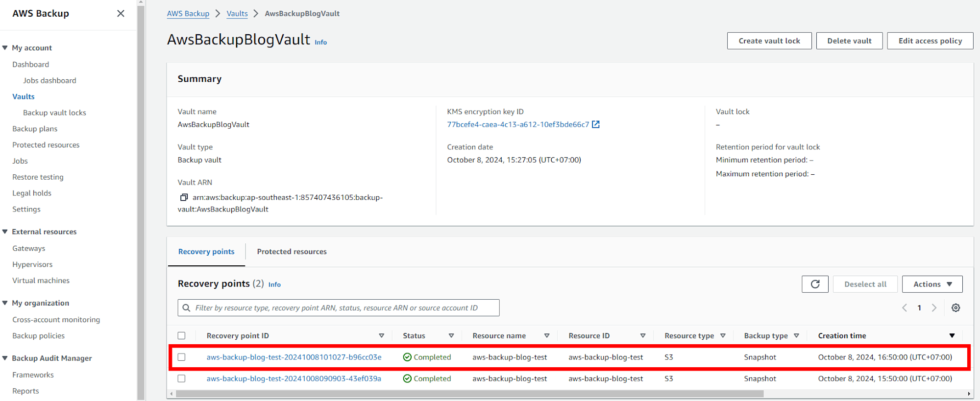Click the Create vault lock button

pyautogui.click(x=769, y=41)
